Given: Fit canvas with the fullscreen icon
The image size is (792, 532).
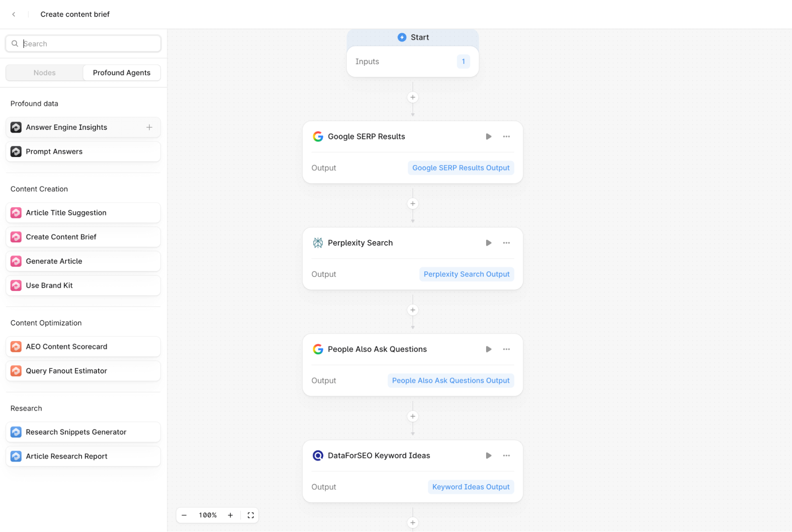Looking at the screenshot, I should [x=251, y=515].
